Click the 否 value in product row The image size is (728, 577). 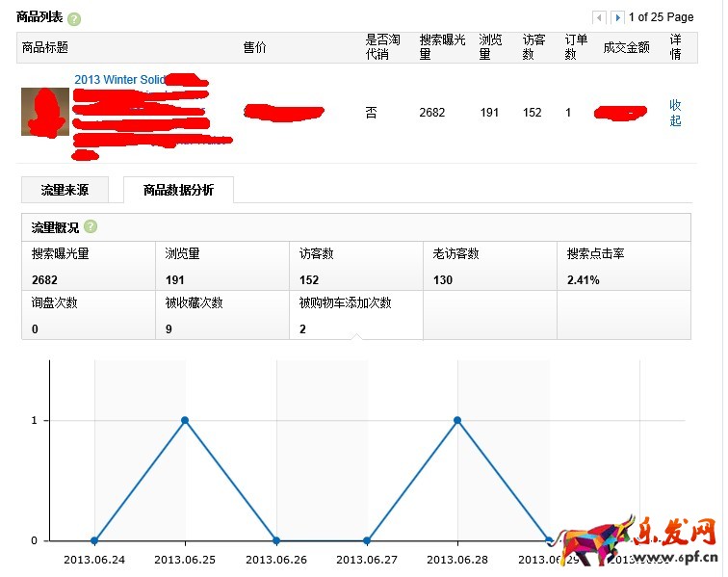click(x=371, y=113)
